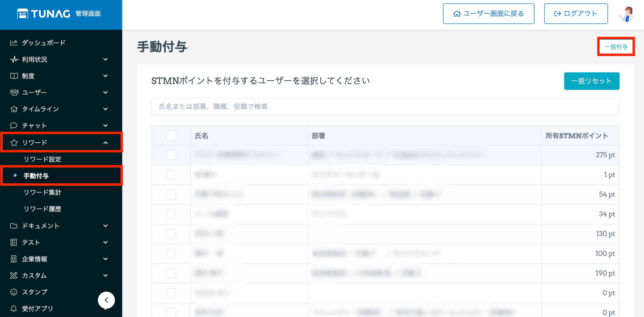Click the 制度 book icon

coord(14,76)
